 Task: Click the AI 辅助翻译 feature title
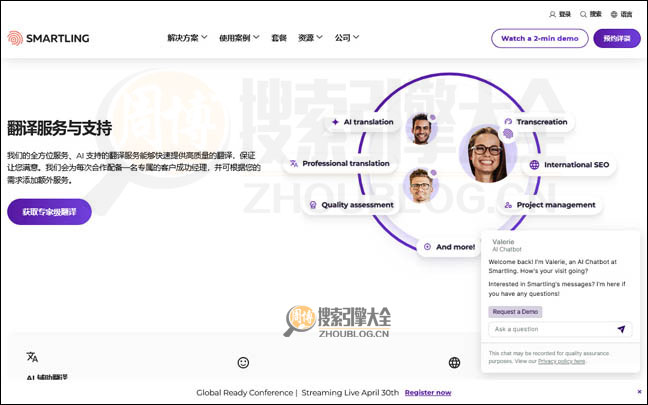pos(47,377)
